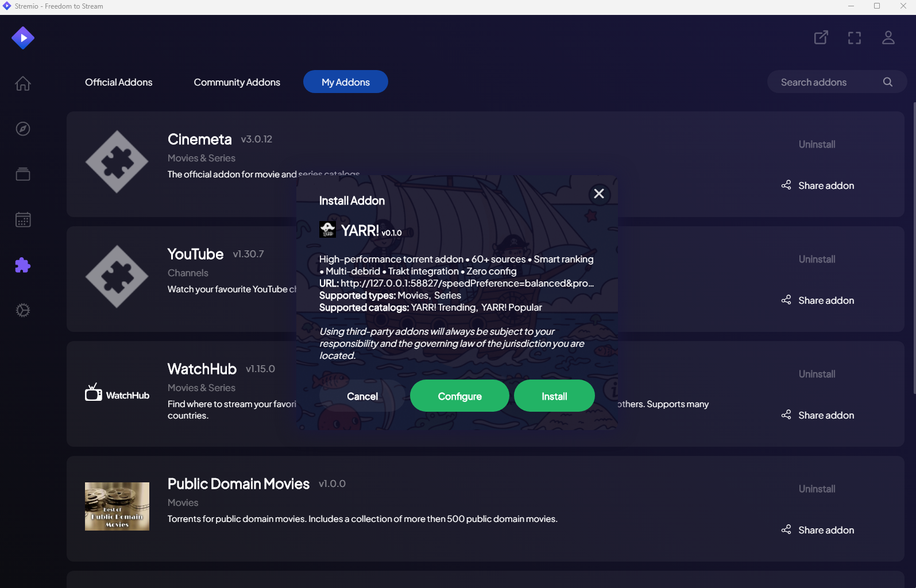The image size is (916, 588).
Task: Uninstall the WatchHub addon
Action: (x=817, y=374)
